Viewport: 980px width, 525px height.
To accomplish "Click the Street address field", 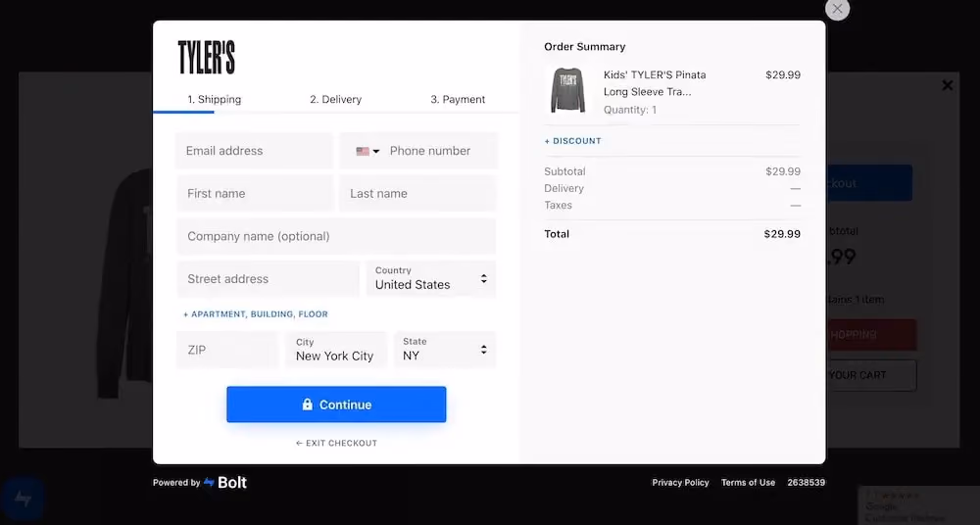I will coord(268,279).
